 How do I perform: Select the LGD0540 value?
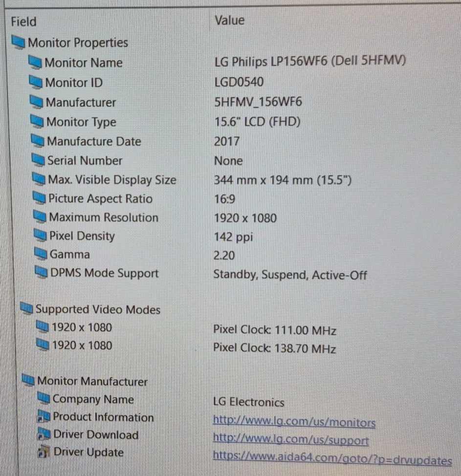click(x=239, y=82)
